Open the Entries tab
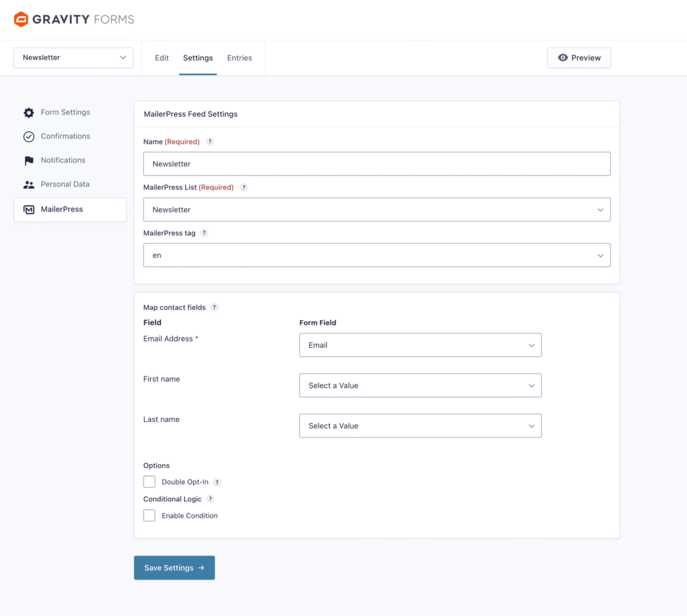Image resolution: width=687 pixels, height=616 pixels. pos(240,58)
